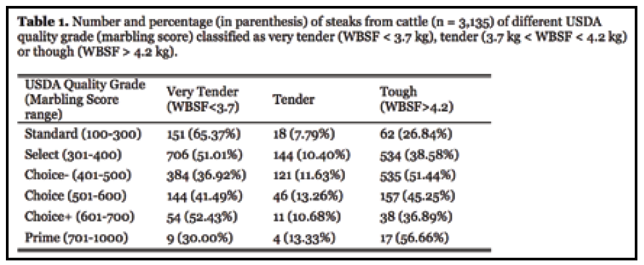Click the cell showing 706 (51.01%)
The width and height of the screenshot is (644, 265).
coord(205,156)
